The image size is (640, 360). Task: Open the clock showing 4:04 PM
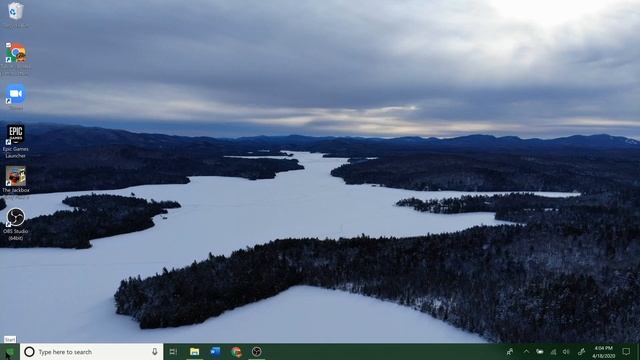tap(604, 352)
